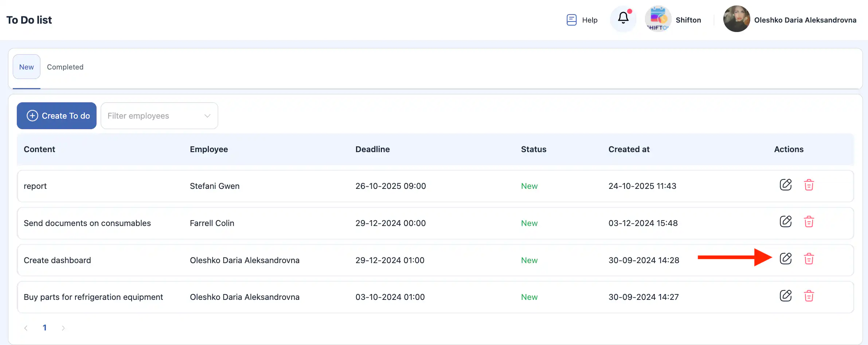Delete 'Buy parts for refrigeration equipment' task
This screenshot has width=868, height=345.
(x=809, y=296)
